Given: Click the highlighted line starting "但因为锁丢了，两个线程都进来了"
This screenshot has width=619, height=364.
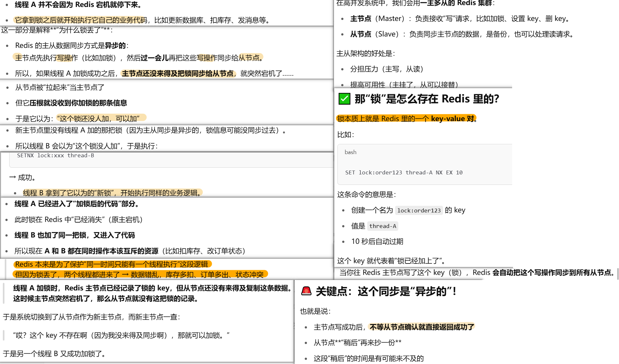Looking at the screenshot, I should coord(140,275).
